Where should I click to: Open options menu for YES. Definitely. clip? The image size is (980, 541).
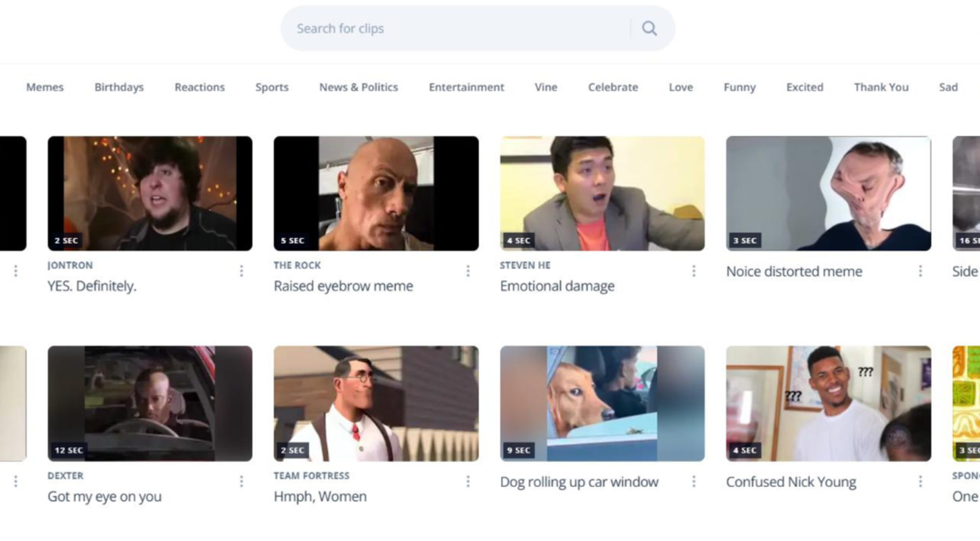(241, 271)
